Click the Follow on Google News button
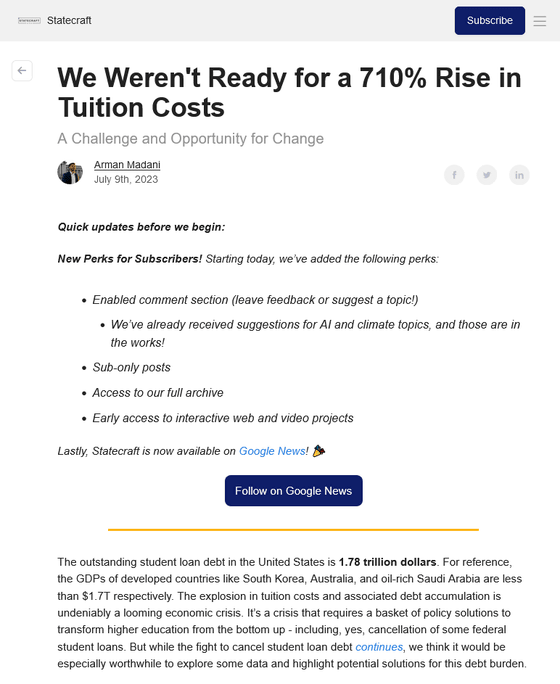Screen dimensions: 560x684 (x=294, y=491)
